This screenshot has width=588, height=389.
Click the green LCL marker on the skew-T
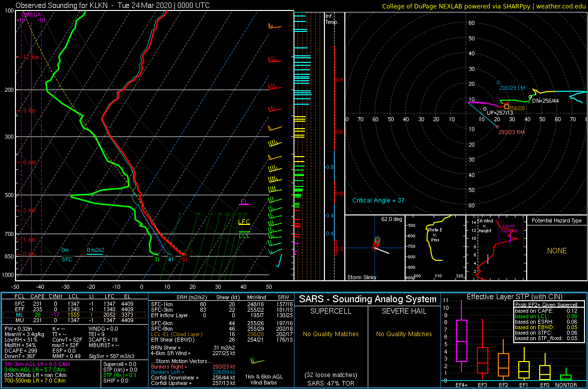pos(244,235)
